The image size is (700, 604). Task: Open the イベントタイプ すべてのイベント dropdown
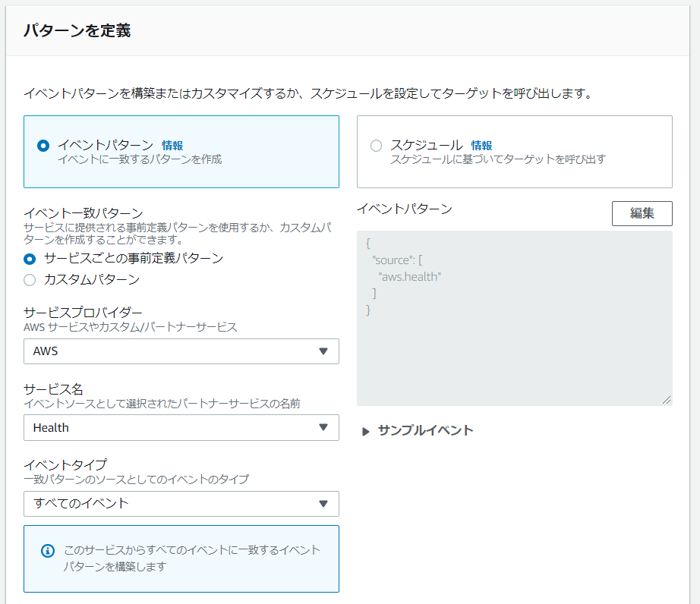pos(181,503)
